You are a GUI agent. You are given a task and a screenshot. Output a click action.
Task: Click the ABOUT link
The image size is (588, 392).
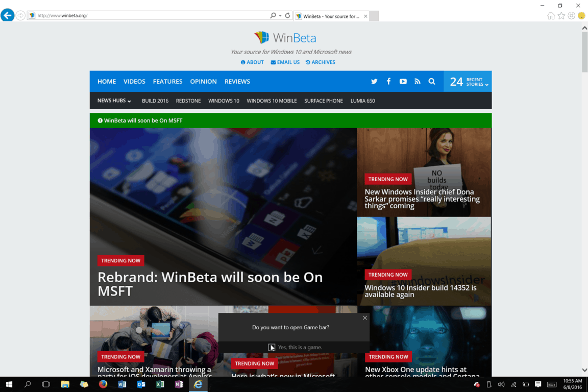(252, 62)
